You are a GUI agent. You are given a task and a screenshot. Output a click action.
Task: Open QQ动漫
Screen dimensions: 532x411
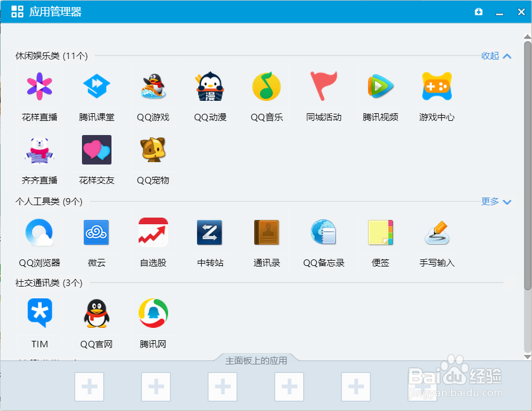click(210, 86)
